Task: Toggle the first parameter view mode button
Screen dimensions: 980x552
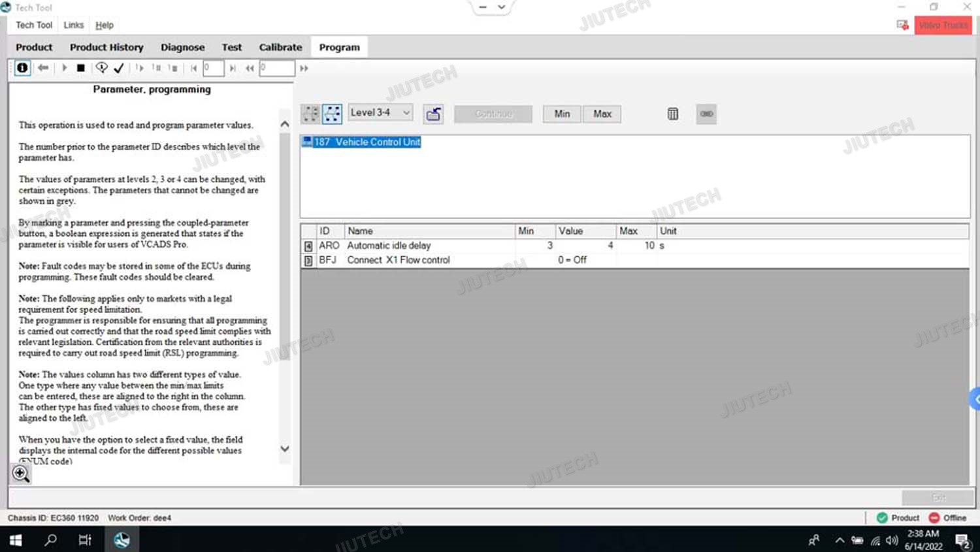Action: click(310, 114)
